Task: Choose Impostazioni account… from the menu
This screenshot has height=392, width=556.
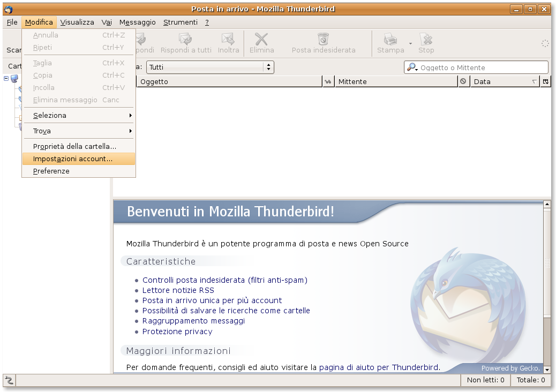Action: click(x=73, y=159)
